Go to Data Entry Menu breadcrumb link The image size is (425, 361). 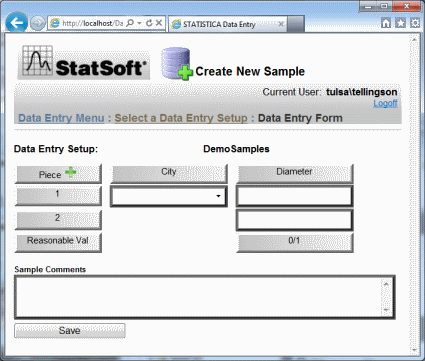click(61, 118)
